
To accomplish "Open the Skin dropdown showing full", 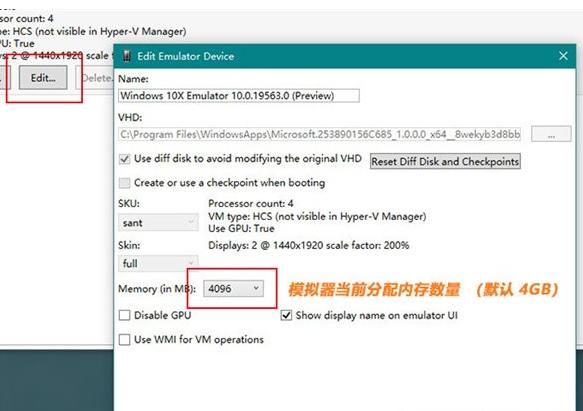I will coord(158,264).
